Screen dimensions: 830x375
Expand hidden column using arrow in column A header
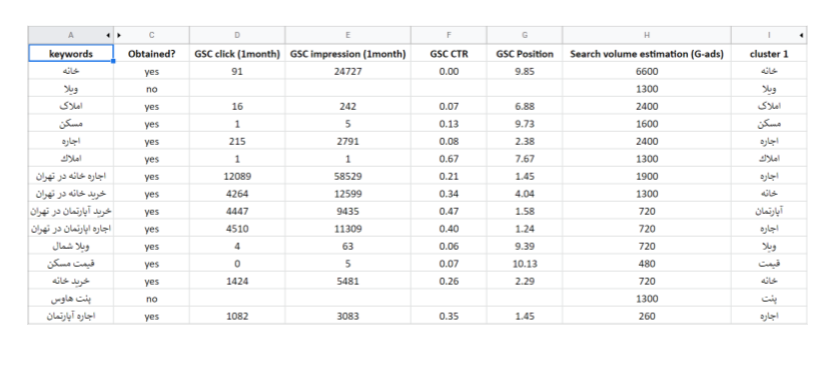108,35
